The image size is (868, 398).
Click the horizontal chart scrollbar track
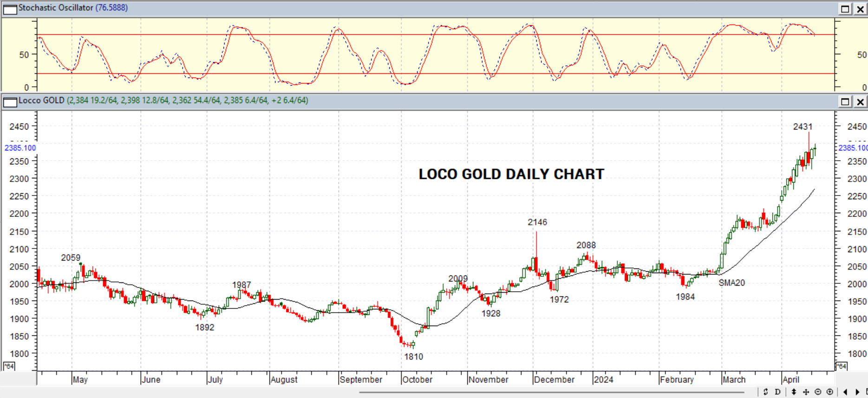(x=553, y=392)
